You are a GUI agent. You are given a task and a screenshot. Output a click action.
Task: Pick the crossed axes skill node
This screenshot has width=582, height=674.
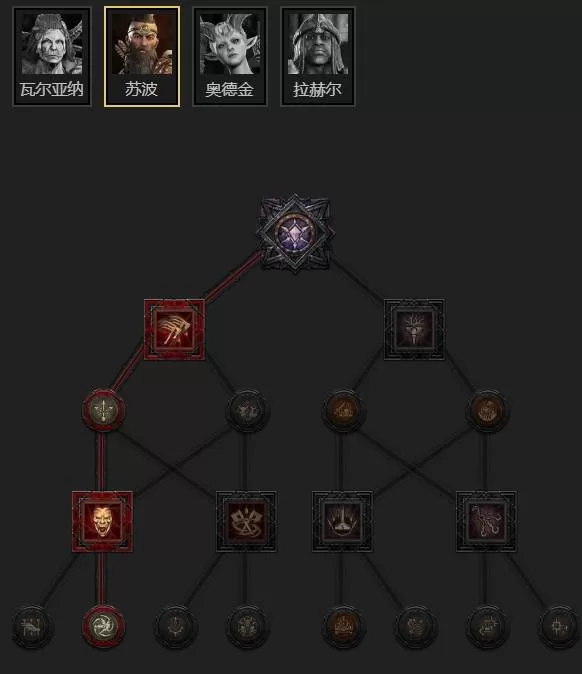pyautogui.click(x=246, y=522)
